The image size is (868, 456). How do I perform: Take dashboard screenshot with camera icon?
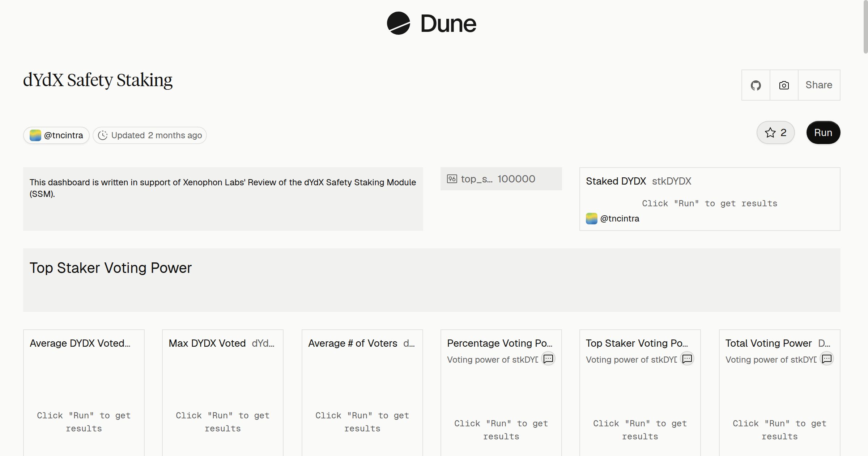click(784, 85)
